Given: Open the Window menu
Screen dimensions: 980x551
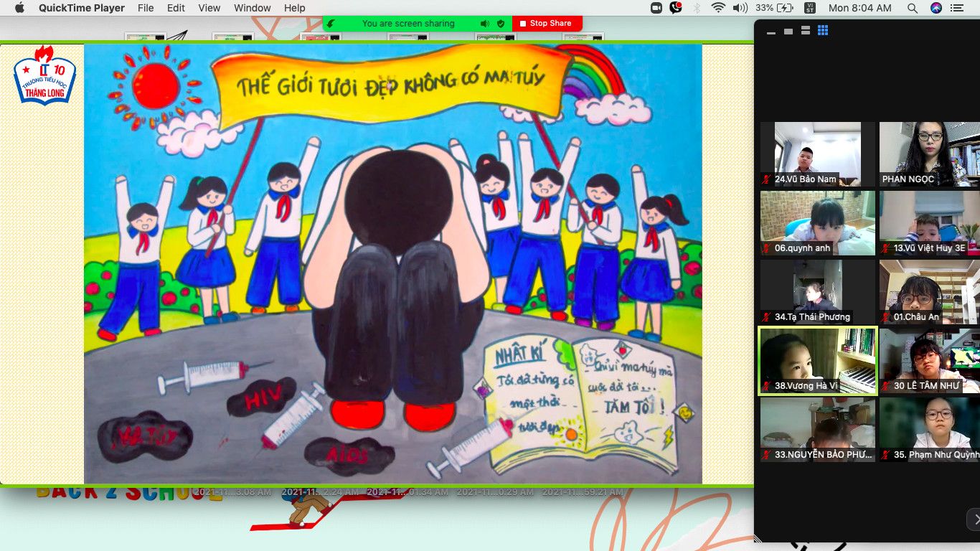Looking at the screenshot, I should point(253,8).
